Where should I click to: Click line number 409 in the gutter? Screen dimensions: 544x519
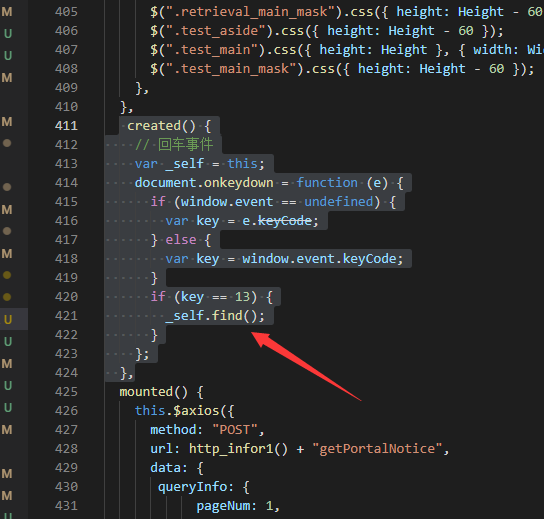[66, 88]
